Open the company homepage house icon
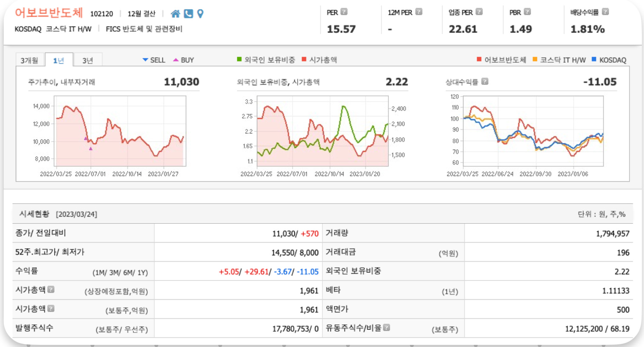 tap(175, 14)
